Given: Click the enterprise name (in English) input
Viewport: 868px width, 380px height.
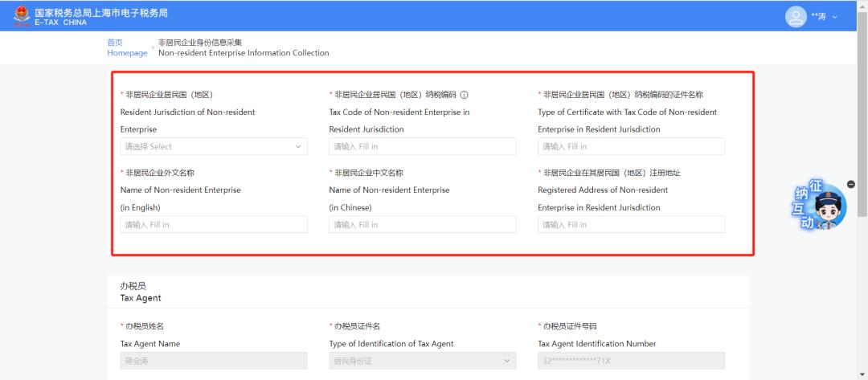Looking at the screenshot, I should [x=213, y=225].
